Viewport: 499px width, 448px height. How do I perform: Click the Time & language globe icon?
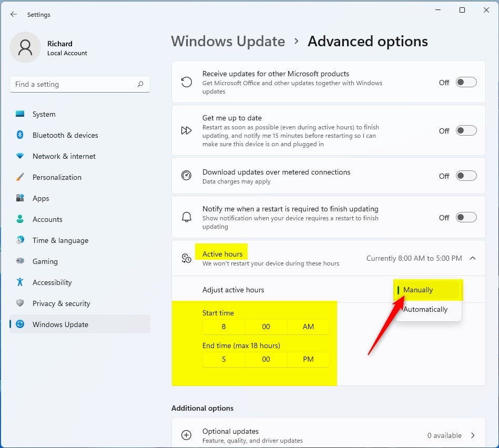[20, 240]
